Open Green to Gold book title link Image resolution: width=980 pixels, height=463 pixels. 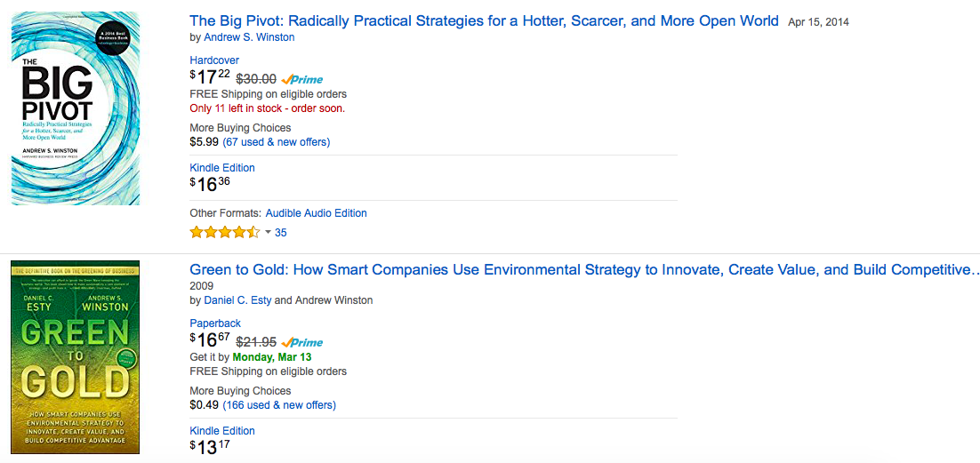pos(582,269)
